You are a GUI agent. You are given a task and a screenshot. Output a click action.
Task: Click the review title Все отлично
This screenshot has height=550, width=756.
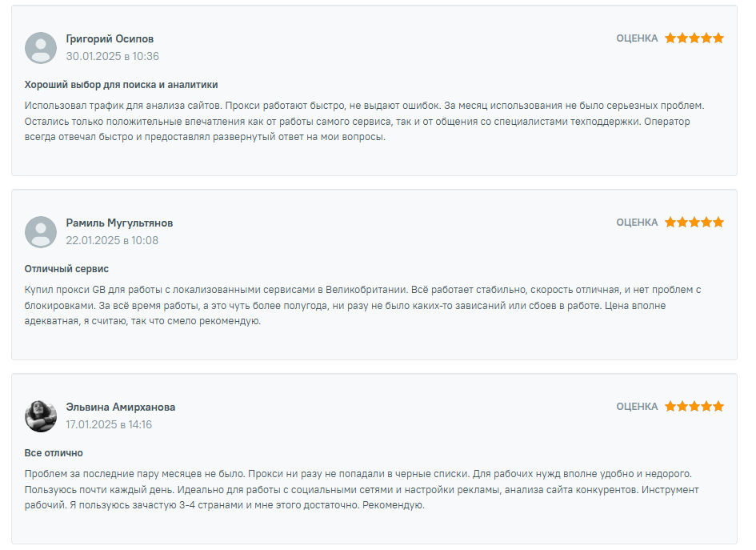54,453
